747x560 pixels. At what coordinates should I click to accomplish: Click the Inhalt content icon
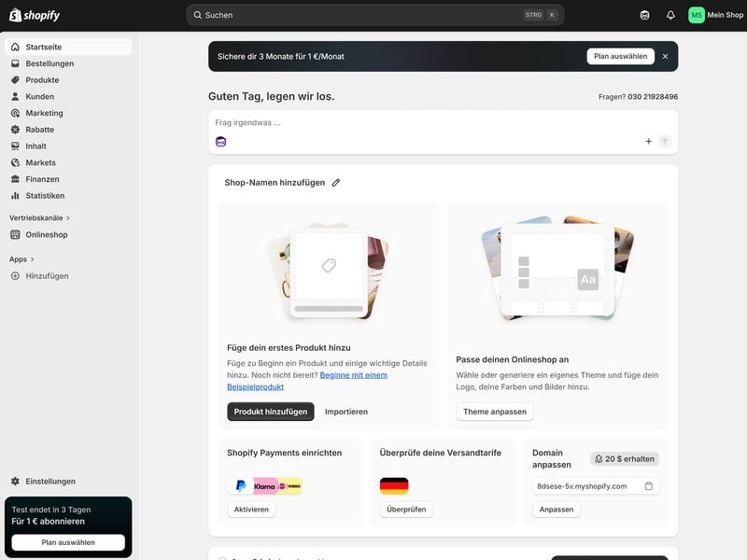[x=15, y=147]
